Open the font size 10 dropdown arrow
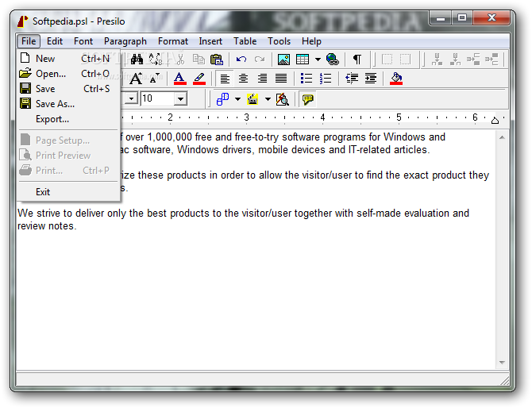Viewport: 532px width, 408px height. point(180,99)
